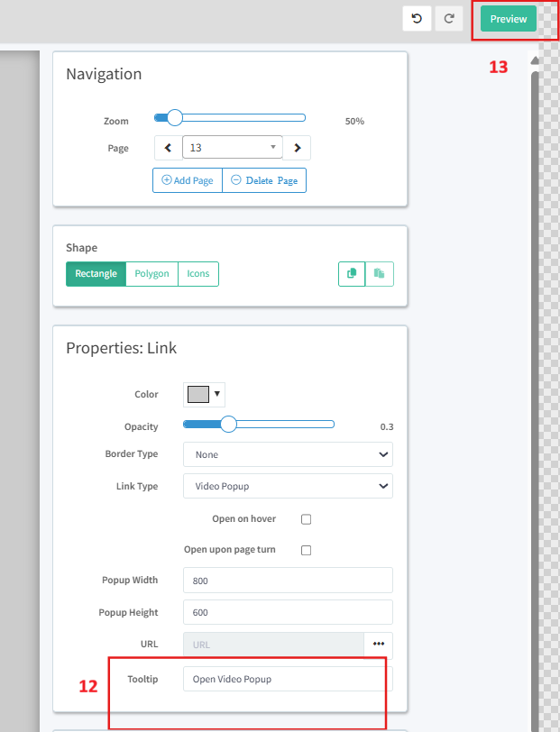Screen dimensions: 560x732
Task: Open the link Color swatch picker
Action: tap(204, 394)
